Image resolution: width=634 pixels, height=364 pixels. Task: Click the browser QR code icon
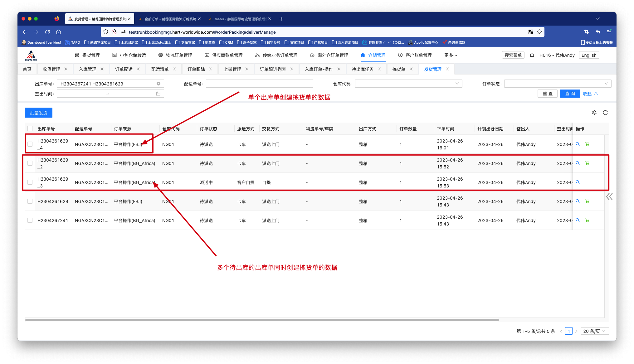pyautogui.click(x=530, y=32)
